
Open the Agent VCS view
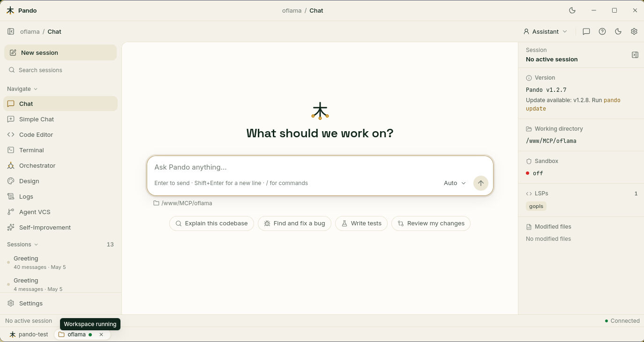[60, 212]
